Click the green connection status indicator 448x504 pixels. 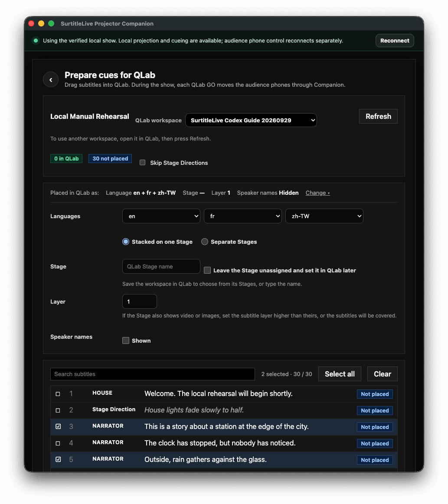point(36,40)
